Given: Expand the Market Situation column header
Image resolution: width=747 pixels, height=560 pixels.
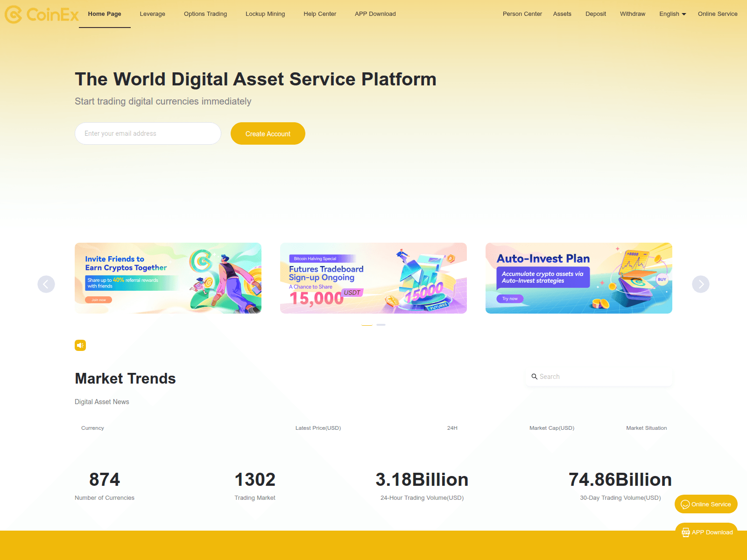Looking at the screenshot, I should 647,428.
